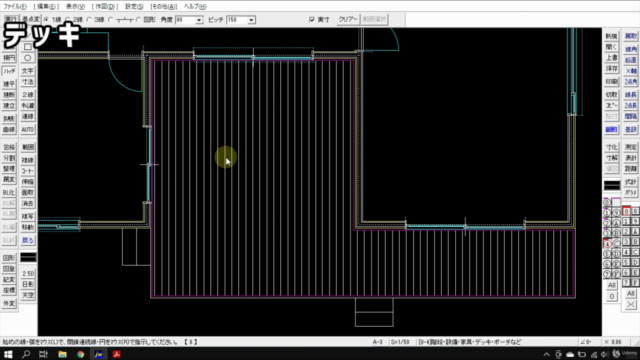This screenshot has width=640, height=360.
Task: Activate the 文字 text tool
Action: [28, 71]
